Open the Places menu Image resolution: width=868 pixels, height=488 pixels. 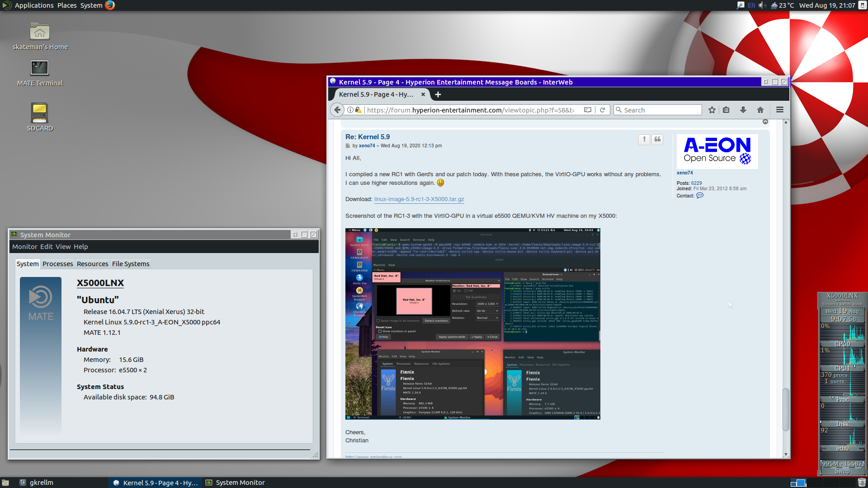click(x=67, y=5)
